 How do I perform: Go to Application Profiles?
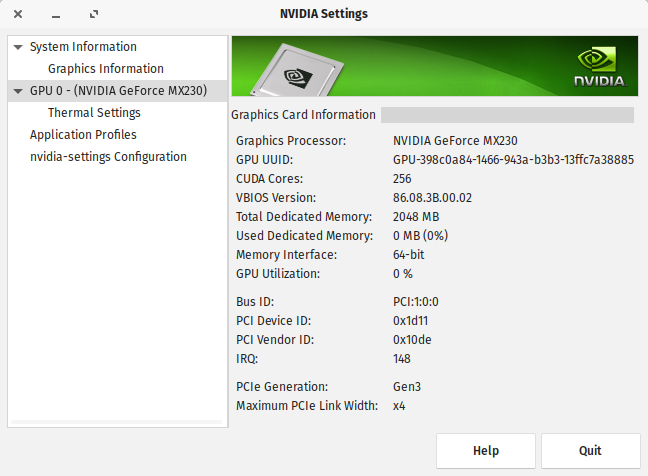point(83,135)
